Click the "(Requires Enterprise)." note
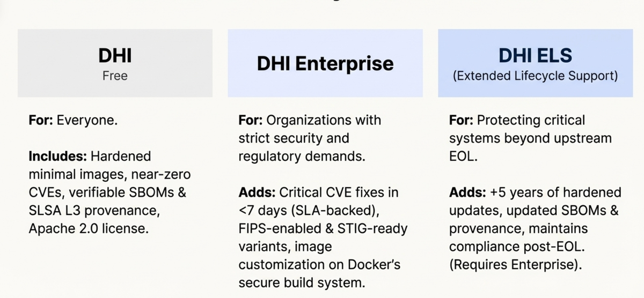The image size is (644, 298). [x=515, y=265]
